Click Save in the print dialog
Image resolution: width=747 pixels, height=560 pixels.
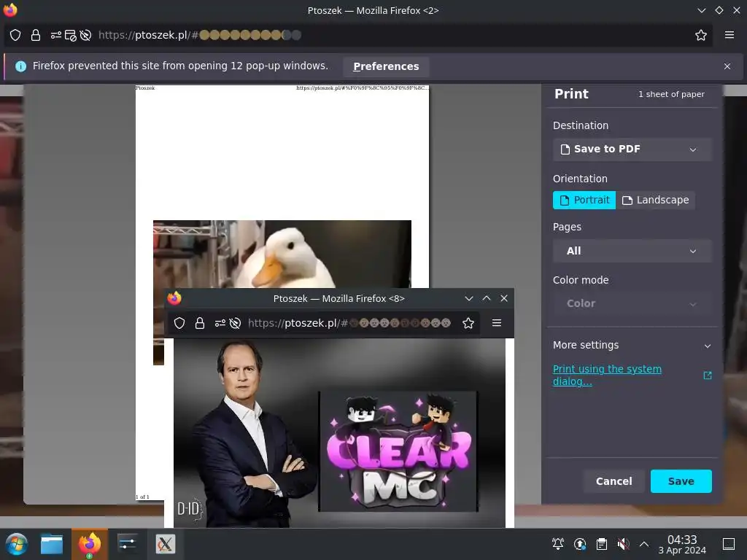681,481
